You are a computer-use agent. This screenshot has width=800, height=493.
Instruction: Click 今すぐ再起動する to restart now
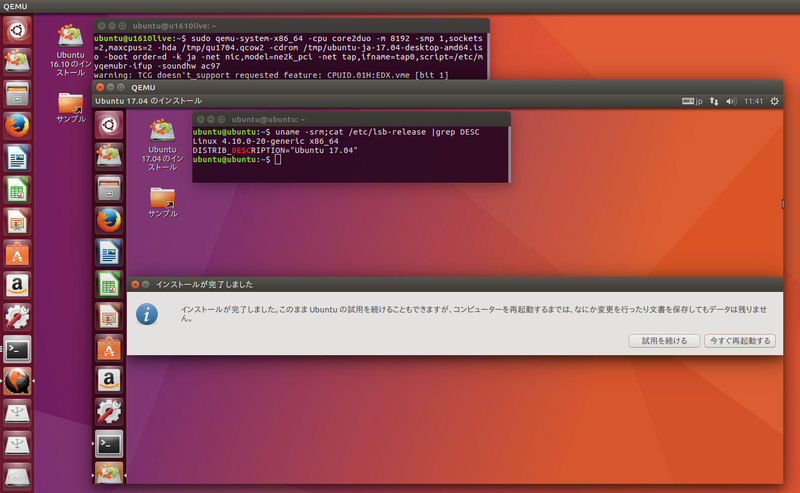coord(740,340)
